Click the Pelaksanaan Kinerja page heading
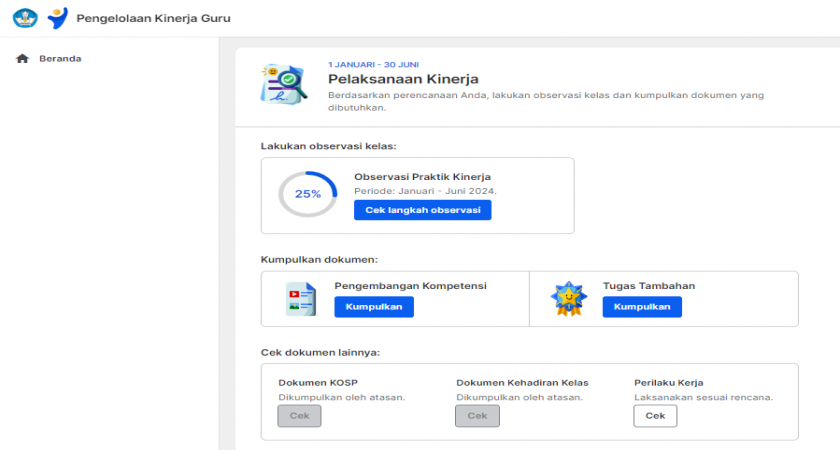Viewport: 840px width, 450px height. [403, 79]
